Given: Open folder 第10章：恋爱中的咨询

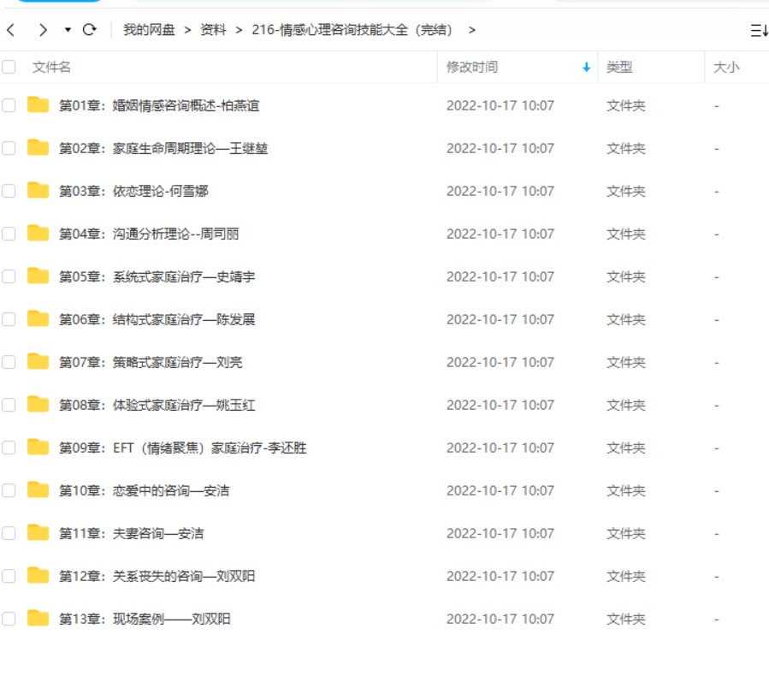Looking at the screenshot, I should (145, 490).
